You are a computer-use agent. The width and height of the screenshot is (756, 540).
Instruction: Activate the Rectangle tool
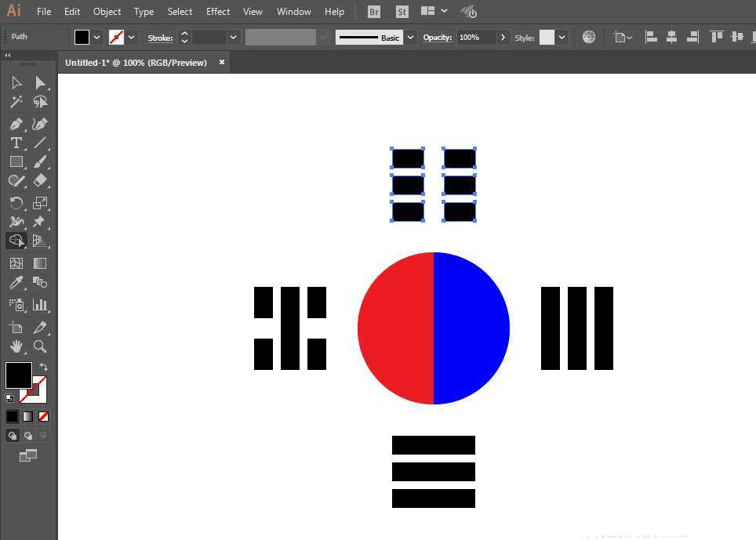click(16, 161)
